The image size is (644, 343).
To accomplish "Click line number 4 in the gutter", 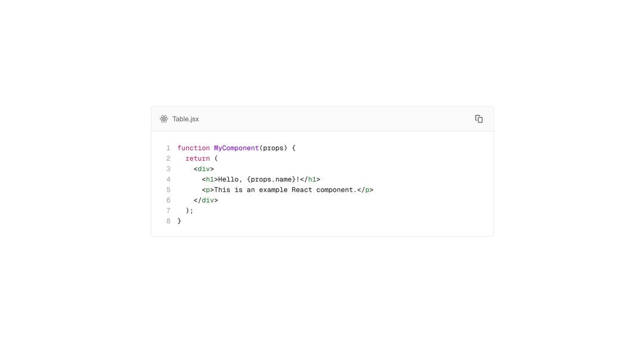I will click(168, 179).
